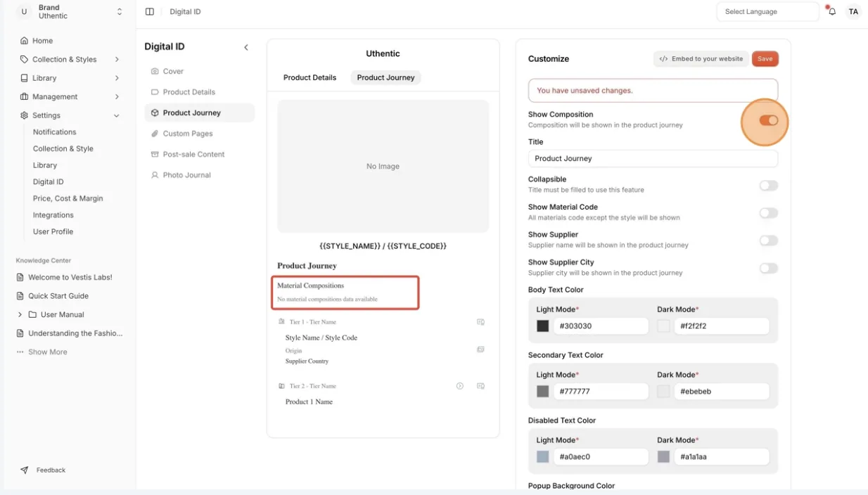This screenshot has height=495, width=868.
Task: Open the TA user avatar
Action: [x=853, y=12]
